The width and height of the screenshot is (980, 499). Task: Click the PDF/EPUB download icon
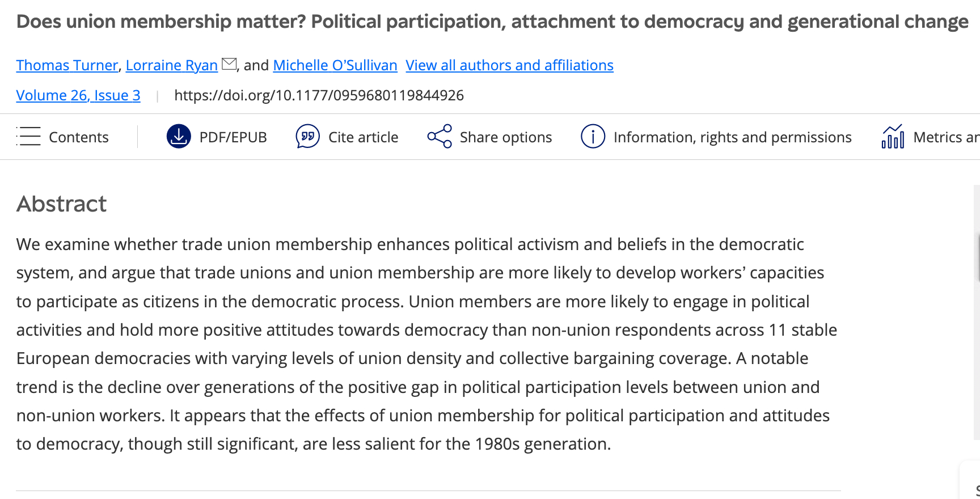(x=179, y=137)
